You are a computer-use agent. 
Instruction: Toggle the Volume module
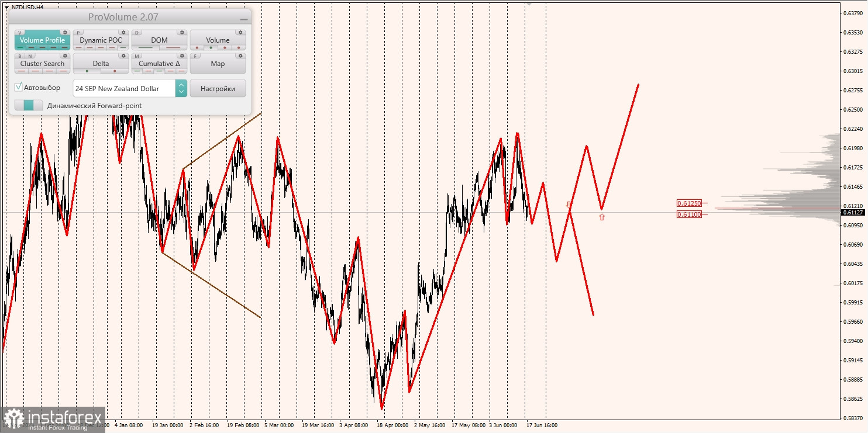[x=218, y=40]
